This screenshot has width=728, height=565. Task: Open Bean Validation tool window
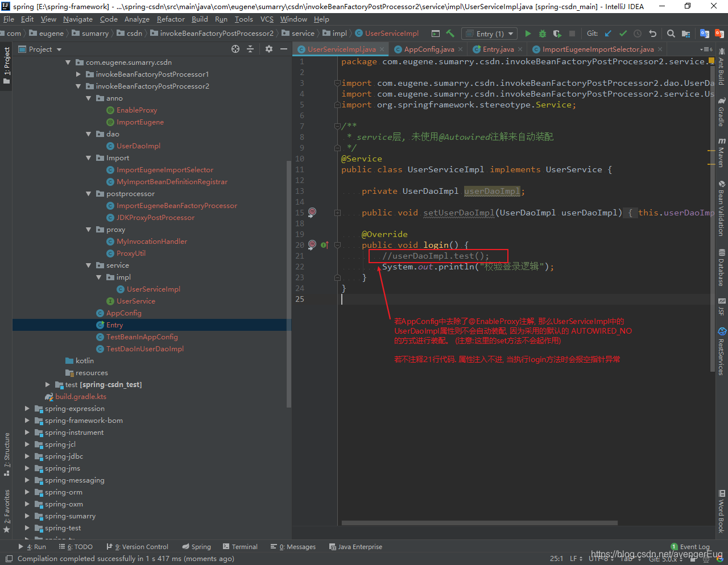point(722,209)
